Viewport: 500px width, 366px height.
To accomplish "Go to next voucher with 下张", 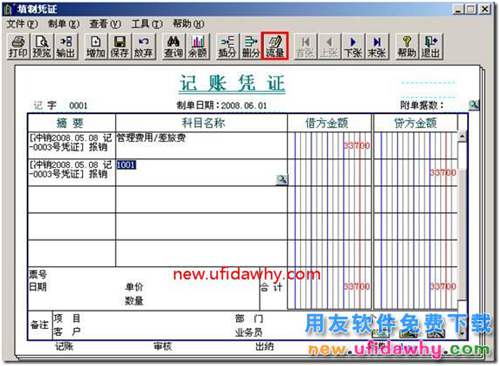I will point(353,46).
